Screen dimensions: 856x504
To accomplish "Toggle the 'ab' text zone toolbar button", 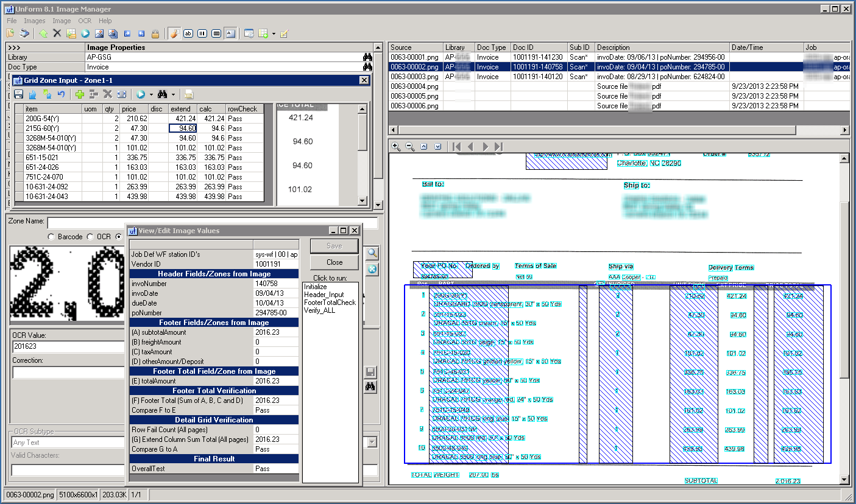I will (x=188, y=33).
